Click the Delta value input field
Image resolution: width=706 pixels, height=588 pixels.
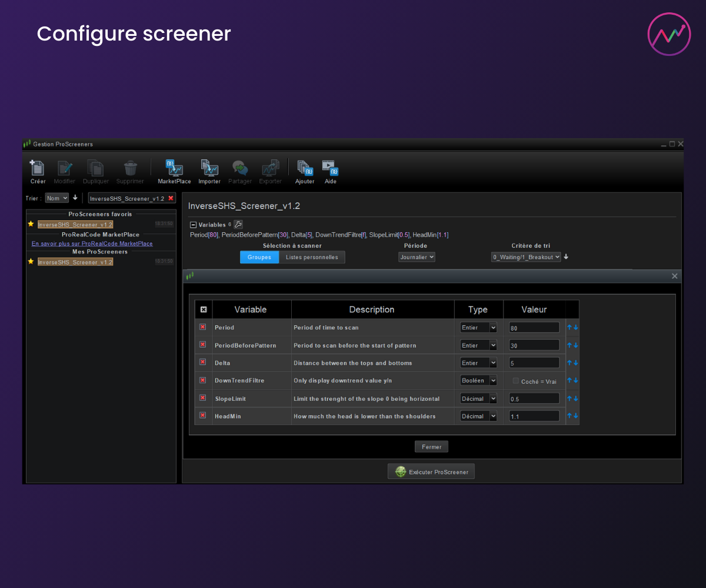(534, 363)
